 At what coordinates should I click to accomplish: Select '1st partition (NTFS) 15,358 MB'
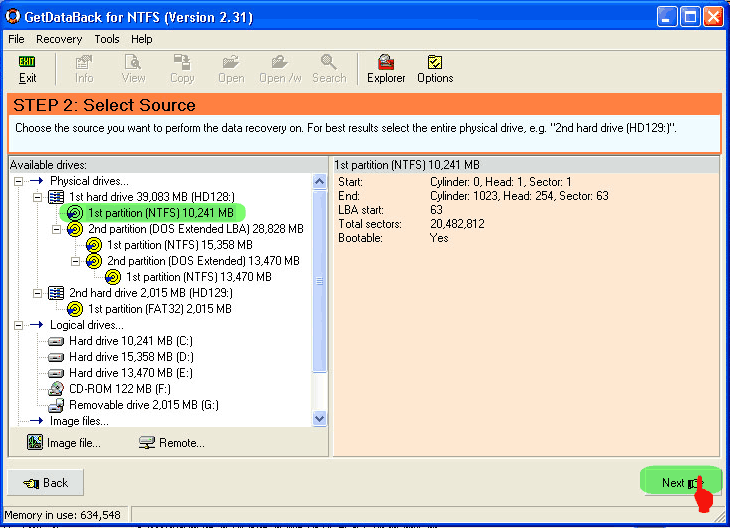pos(180,245)
